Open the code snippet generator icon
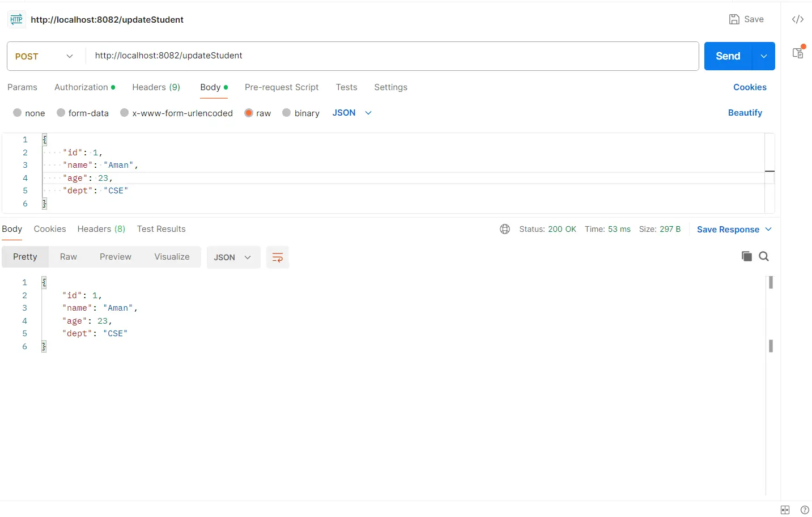812x517 pixels. click(x=798, y=19)
